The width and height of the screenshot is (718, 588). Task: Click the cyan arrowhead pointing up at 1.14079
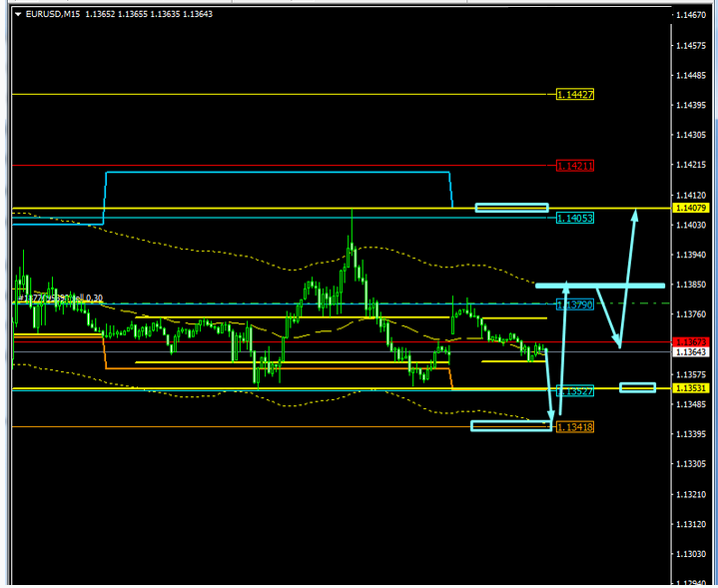(x=635, y=212)
